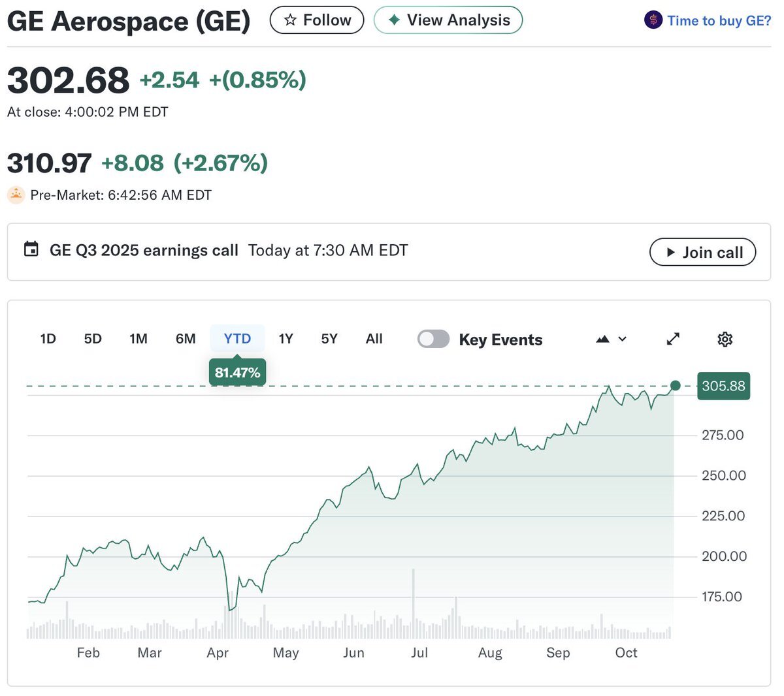Image resolution: width=784 pixels, height=696 pixels.
Task: Show the 1Y price chart
Action: pos(286,339)
